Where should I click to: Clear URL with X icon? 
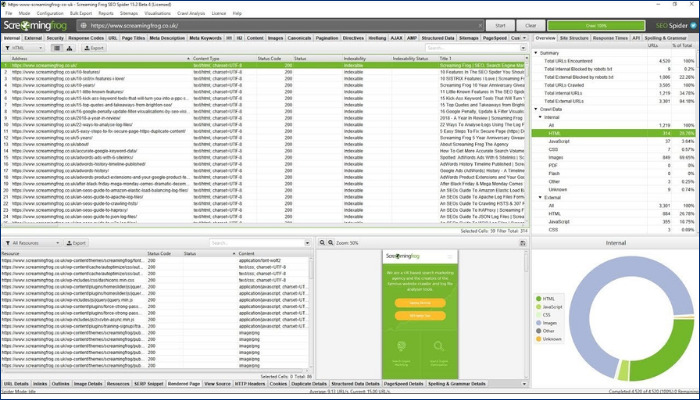click(480, 25)
